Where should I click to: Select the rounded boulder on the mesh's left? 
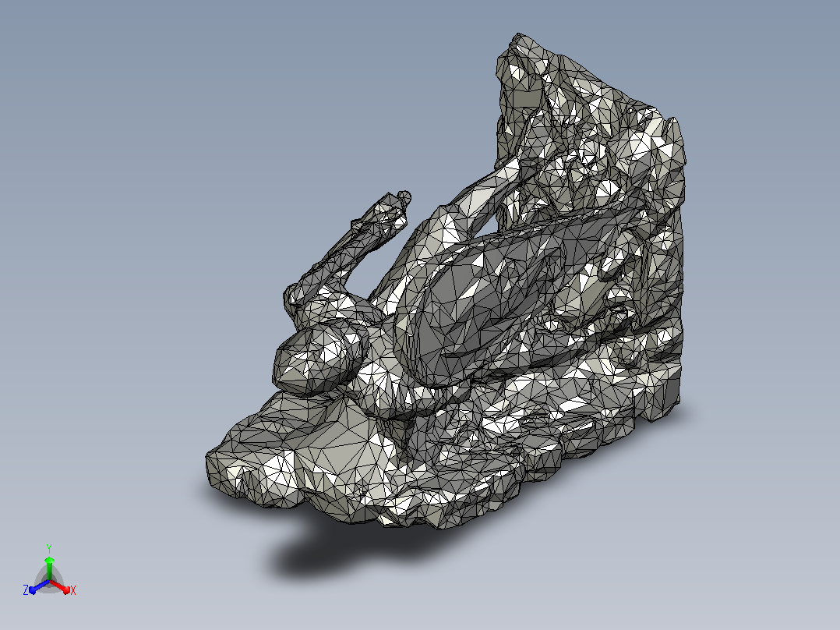[x=320, y=360]
